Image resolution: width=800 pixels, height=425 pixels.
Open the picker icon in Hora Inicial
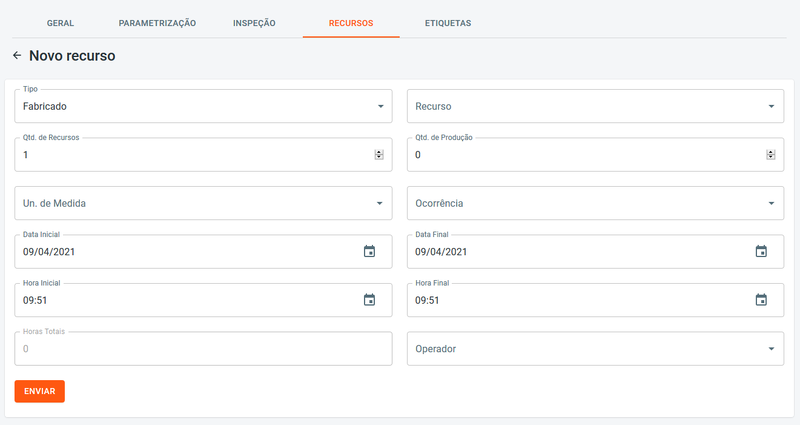369,300
